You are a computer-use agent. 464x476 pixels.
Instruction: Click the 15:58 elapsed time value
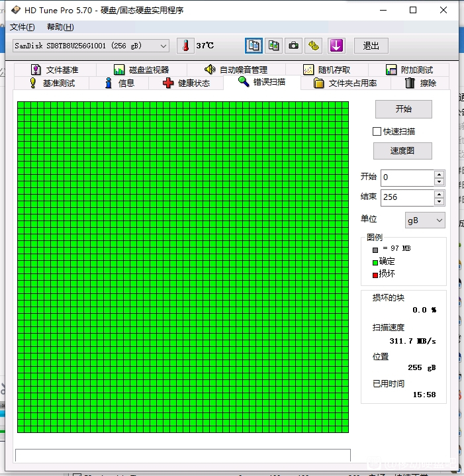[424, 395]
